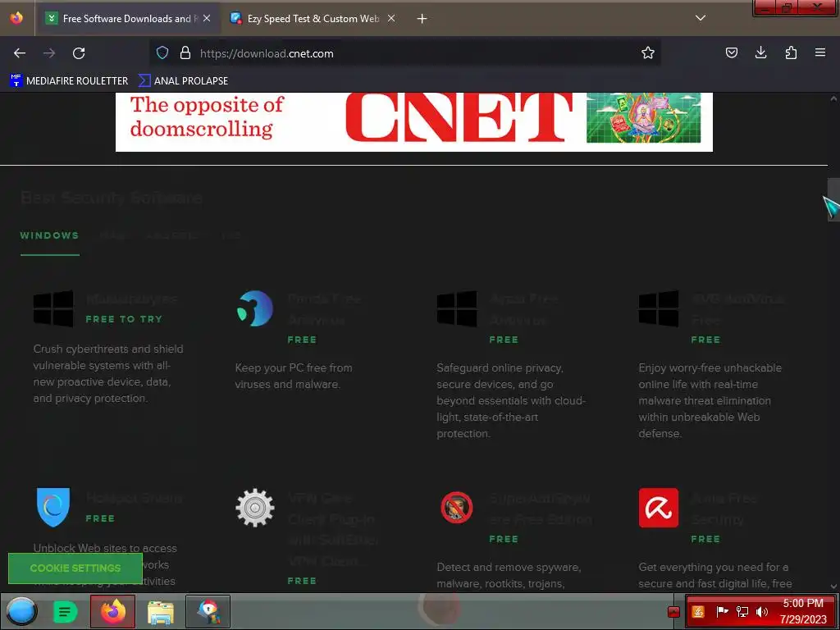Open the bird app in the taskbar
Screen dimensions: 840x630
208,611
